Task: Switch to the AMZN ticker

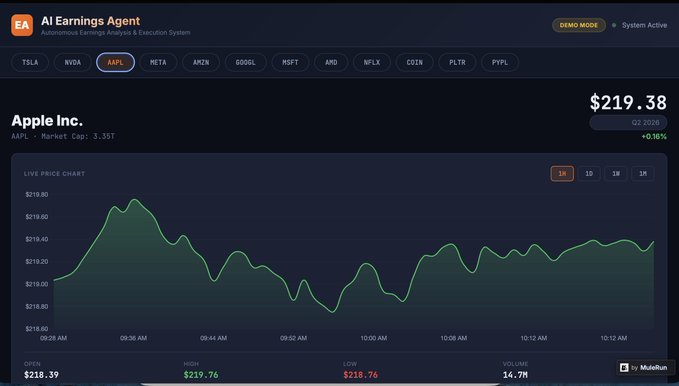Action: coord(201,62)
